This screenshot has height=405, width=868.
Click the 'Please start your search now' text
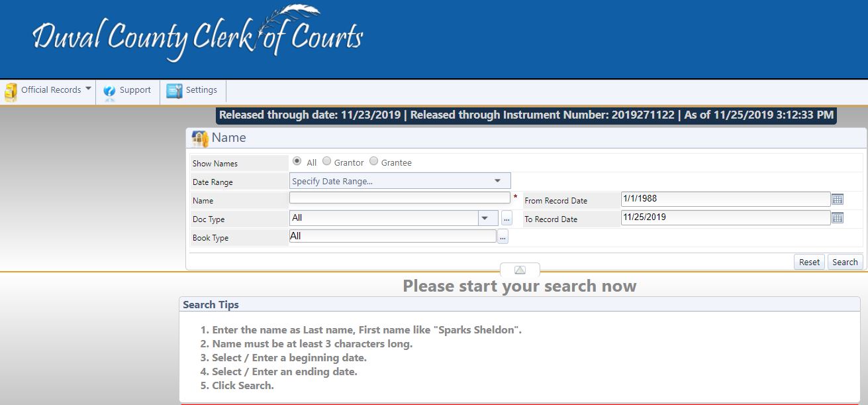tap(520, 286)
